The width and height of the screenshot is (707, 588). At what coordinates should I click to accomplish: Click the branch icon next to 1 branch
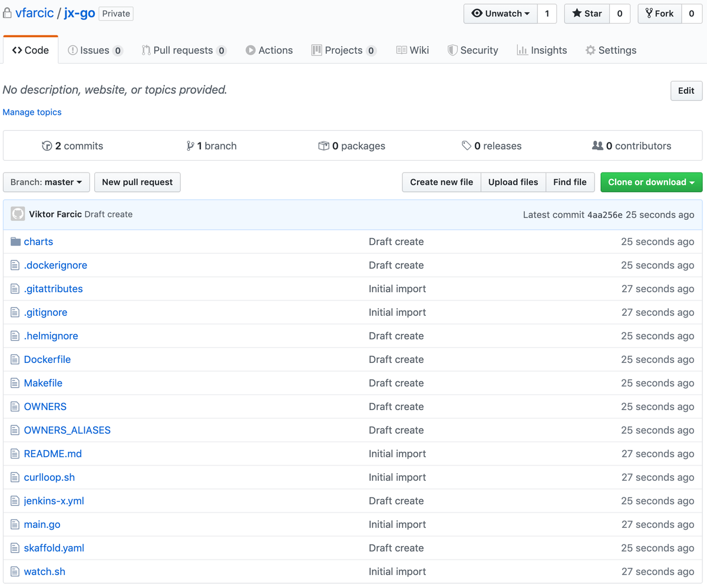[x=189, y=146]
